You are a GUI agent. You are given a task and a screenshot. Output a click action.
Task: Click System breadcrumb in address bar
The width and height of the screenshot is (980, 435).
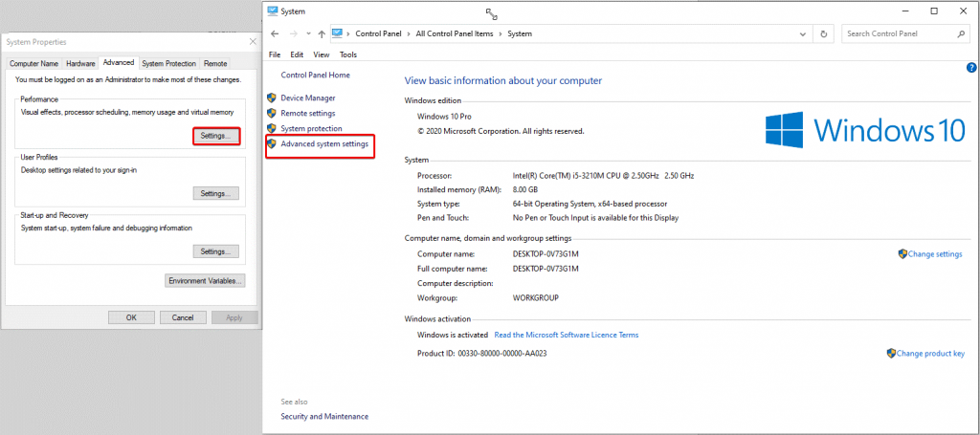pos(520,33)
